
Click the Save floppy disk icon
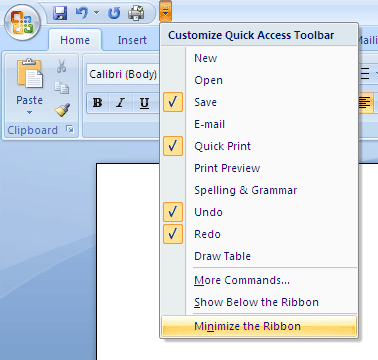coord(60,13)
